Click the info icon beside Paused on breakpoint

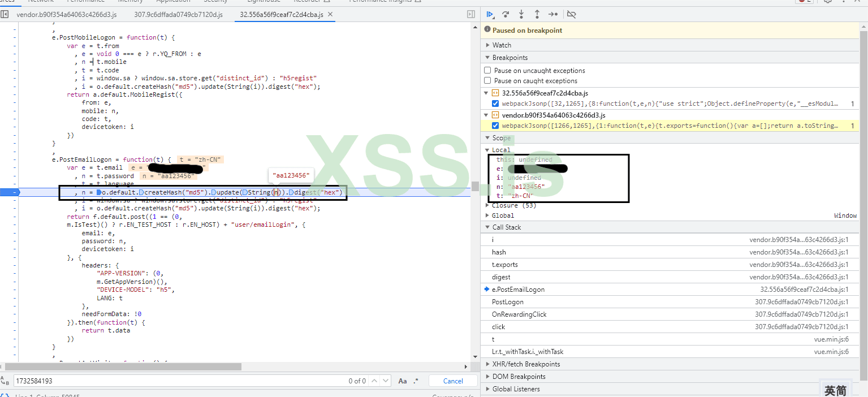pyautogui.click(x=487, y=30)
